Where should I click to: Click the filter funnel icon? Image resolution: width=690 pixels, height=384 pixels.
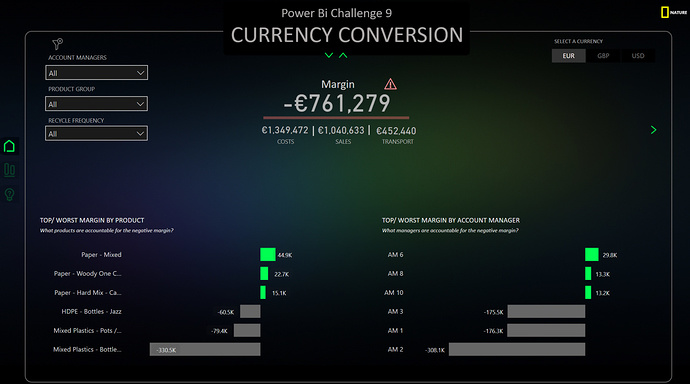58,44
